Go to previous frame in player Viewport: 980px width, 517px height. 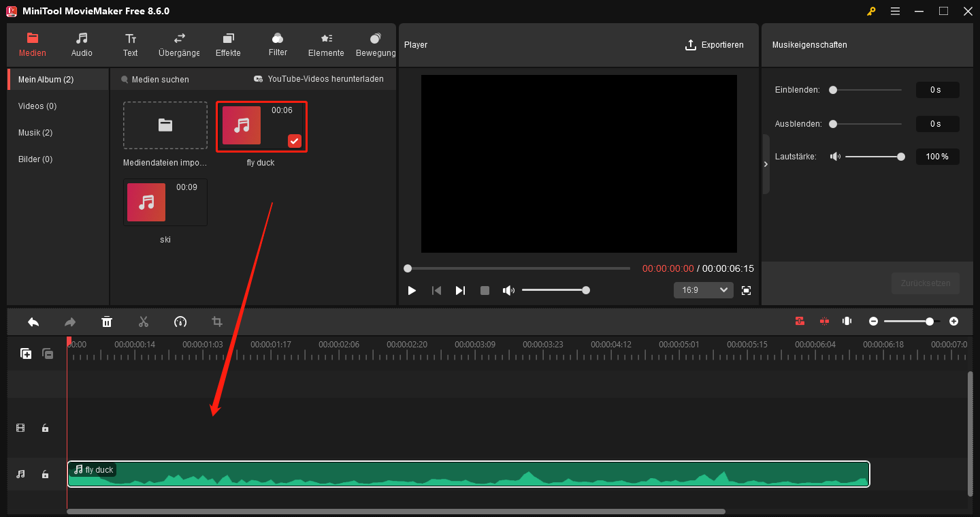[436, 291]
